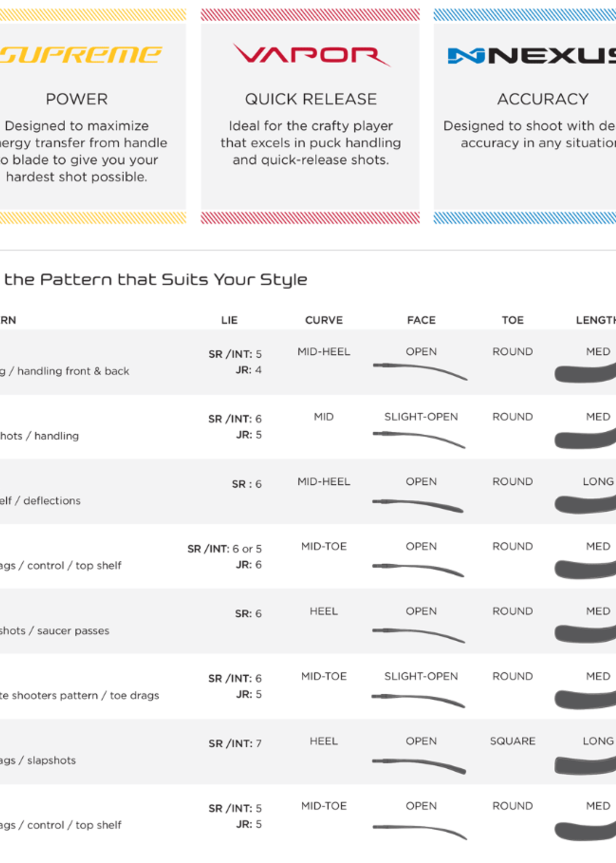Image resolution: width=616 pixels, height=863 pixels.
Task: Click the 'SQUARE' toe label
Action: (x=512, y=741)
